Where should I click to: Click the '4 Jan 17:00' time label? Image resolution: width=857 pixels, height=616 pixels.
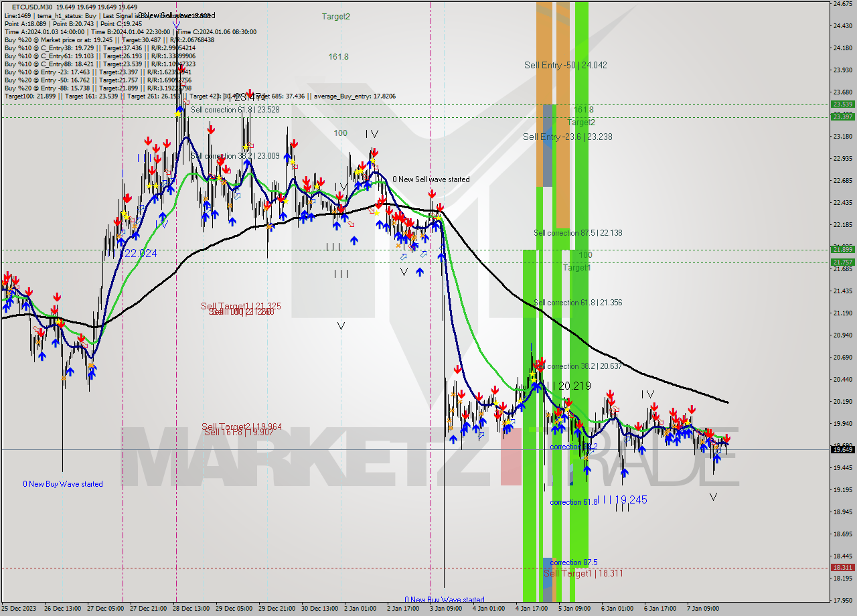[x=532, y=609]
